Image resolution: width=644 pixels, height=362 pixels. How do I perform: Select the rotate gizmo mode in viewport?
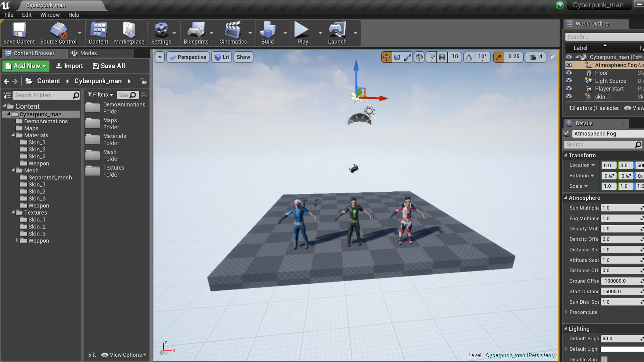pos(397,57)
